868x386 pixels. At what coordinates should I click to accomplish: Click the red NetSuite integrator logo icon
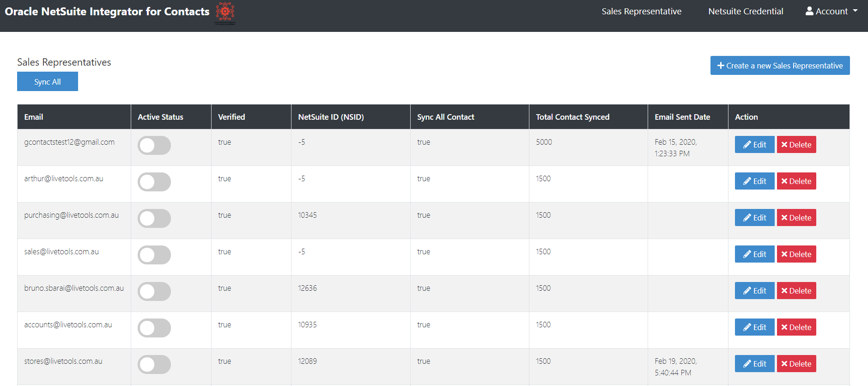pos(225,13)
